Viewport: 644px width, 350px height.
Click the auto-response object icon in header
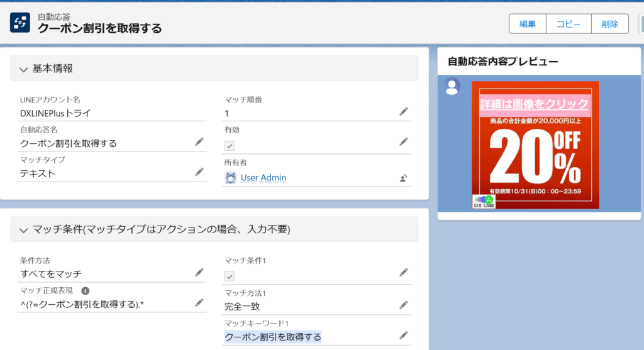pos(20,23)
